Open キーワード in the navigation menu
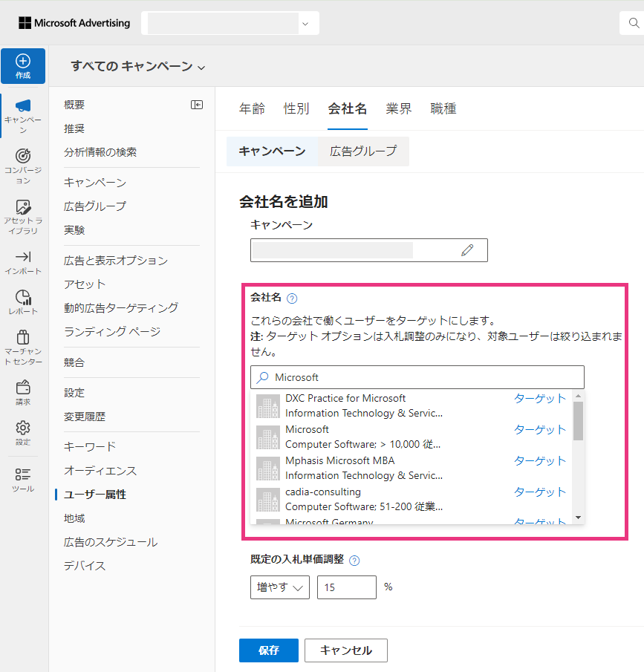Screen dimensions: 644x672 (x=90, y=446)
